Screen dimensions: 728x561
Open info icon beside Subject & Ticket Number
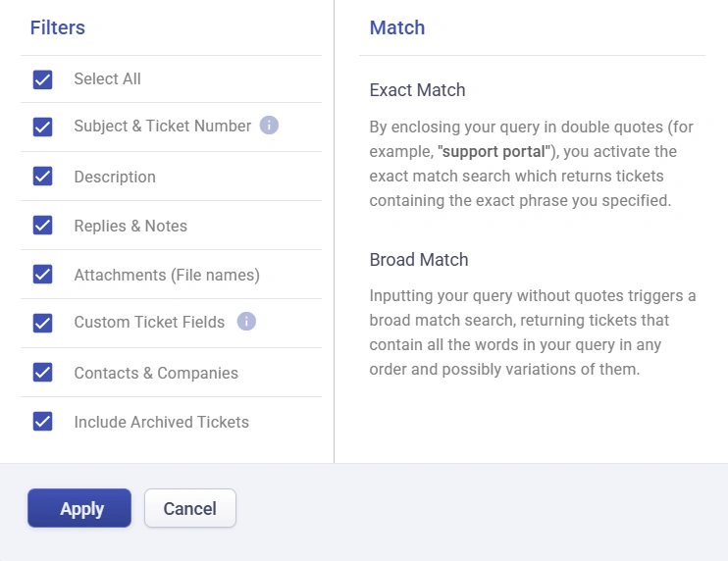click(269, 126)
